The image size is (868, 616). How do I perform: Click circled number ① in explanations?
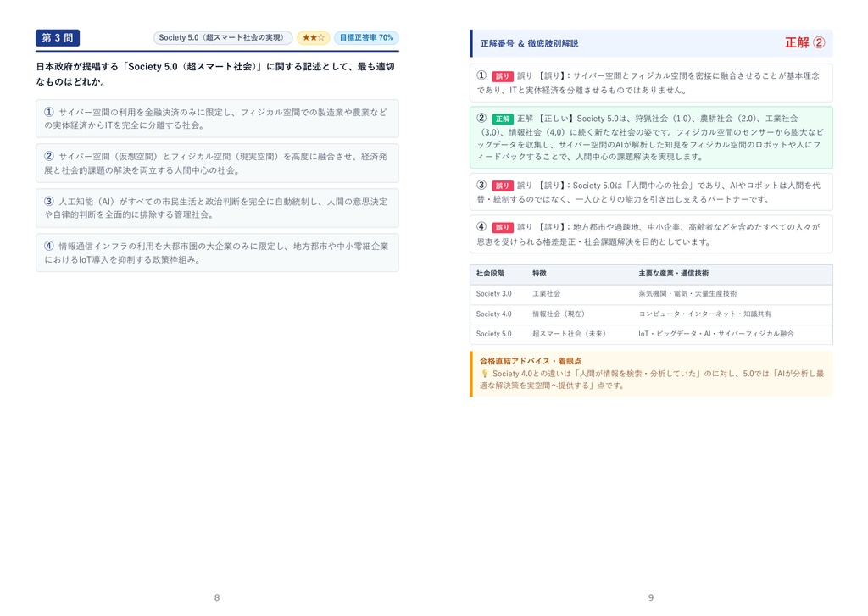point(481,75)
